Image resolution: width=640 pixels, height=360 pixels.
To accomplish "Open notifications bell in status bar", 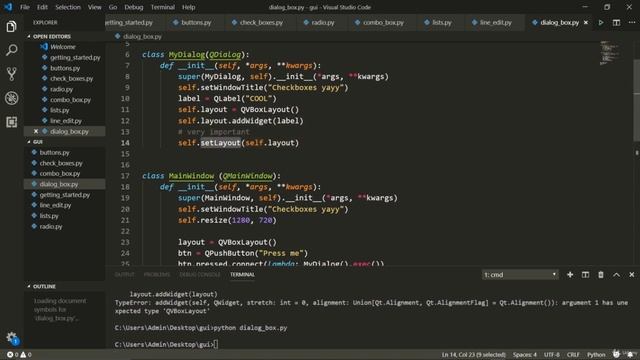I will click(630, 354).
